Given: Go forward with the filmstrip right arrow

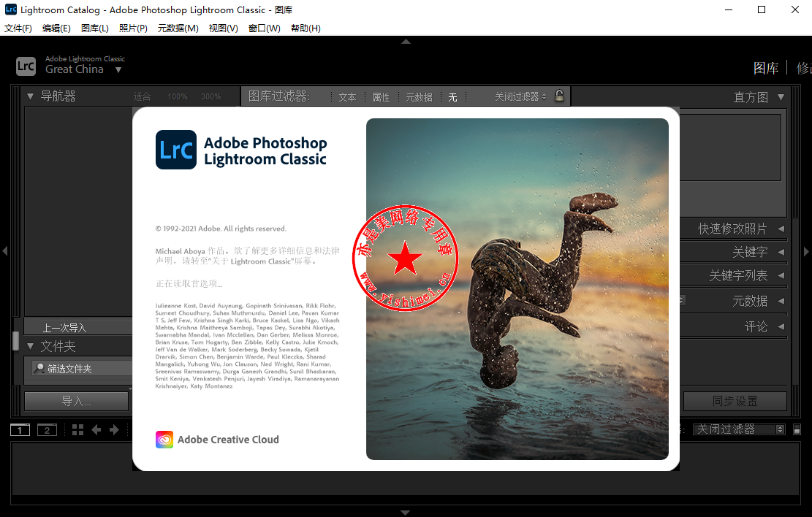Looking at the screenshot, I should (x=114, y=430).
